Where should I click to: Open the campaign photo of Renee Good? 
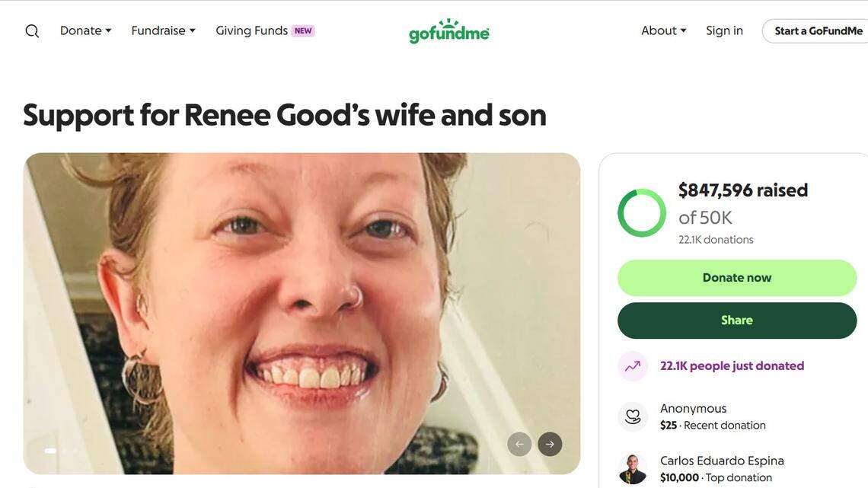tap(302, 314)
